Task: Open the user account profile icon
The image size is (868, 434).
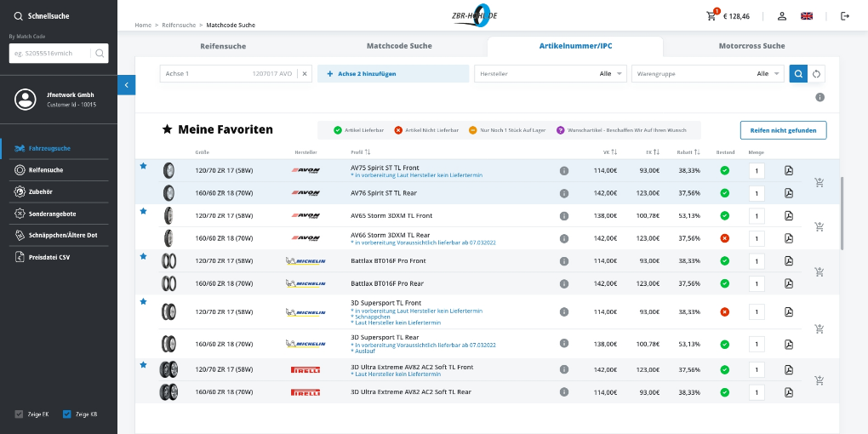Action: click(782, 16)
